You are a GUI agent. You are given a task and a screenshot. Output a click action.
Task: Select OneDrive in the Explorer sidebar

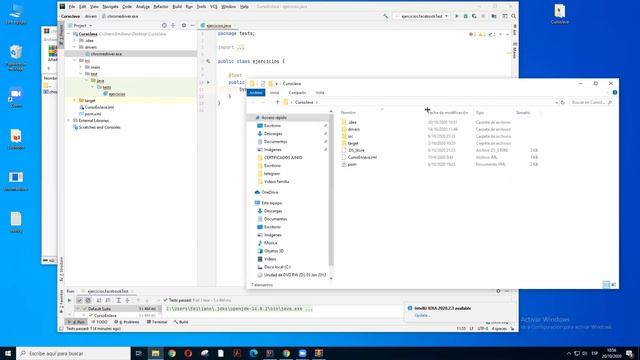pyautogui.click(x=270, y=192)
